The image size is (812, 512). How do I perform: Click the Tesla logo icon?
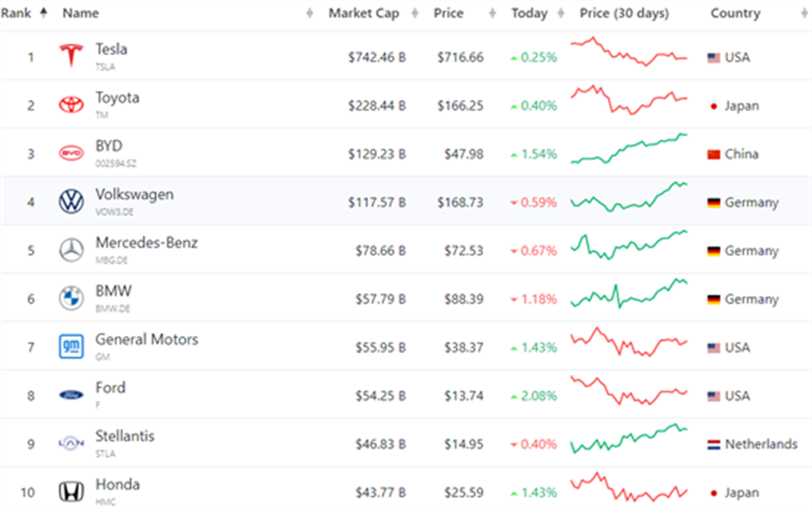(x=71, y=55)
